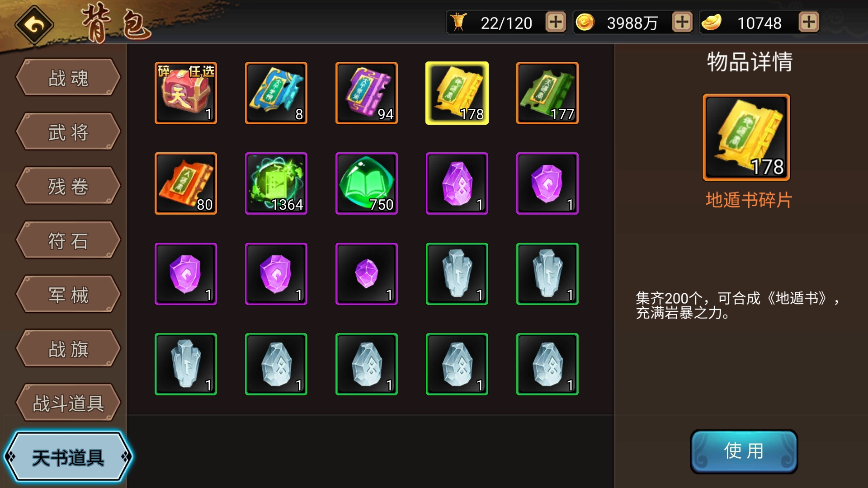Open the 军械 tab
Viewport: 868px width, 488px height.
coord(68,295)
